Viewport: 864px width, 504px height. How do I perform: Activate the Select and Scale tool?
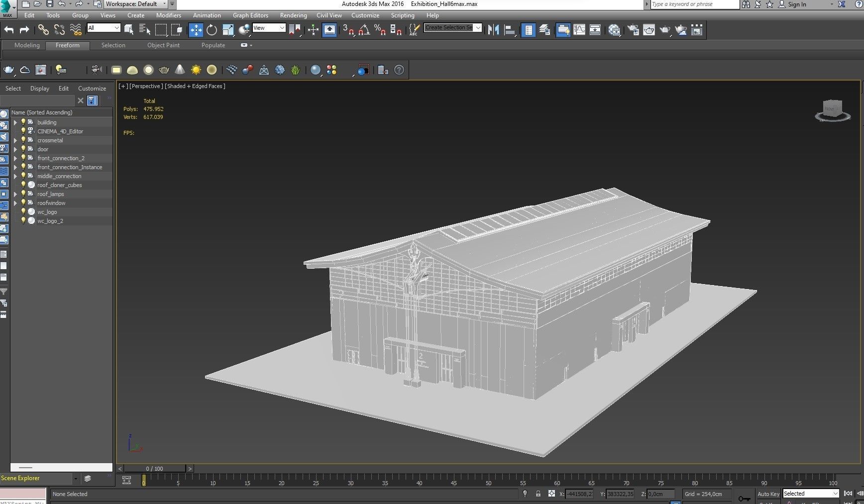(x=228, y=30)
